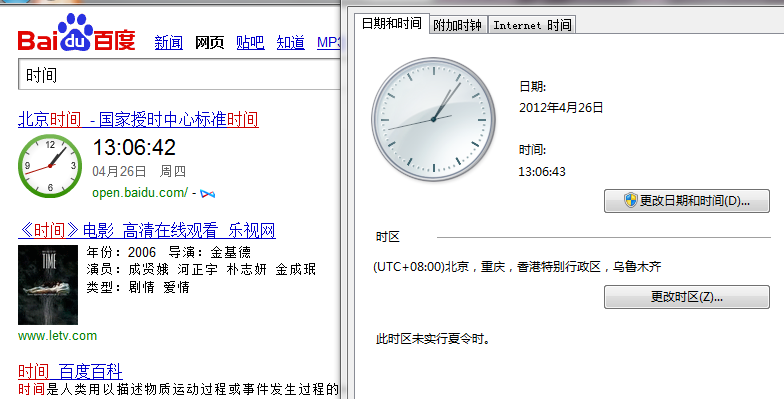Click the analog clock in Date and Time dialog
The image size is (784, 399).
pos(434,119)
